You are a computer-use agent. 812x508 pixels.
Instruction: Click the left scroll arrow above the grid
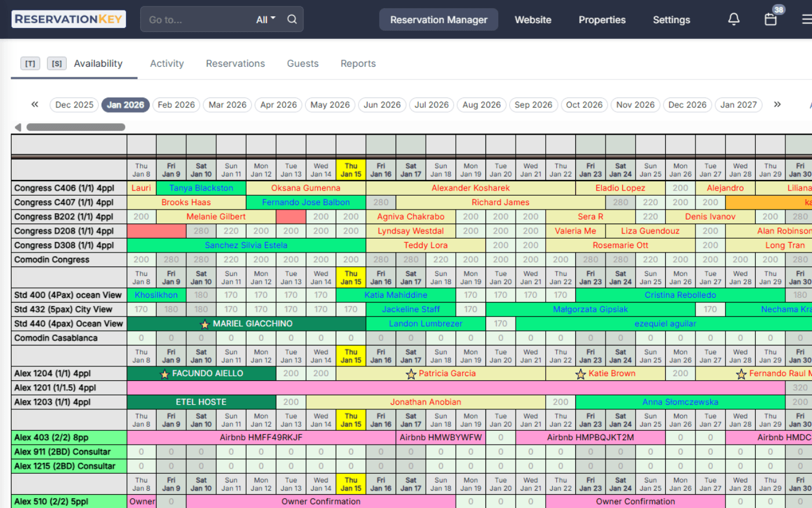coord(17,127)
